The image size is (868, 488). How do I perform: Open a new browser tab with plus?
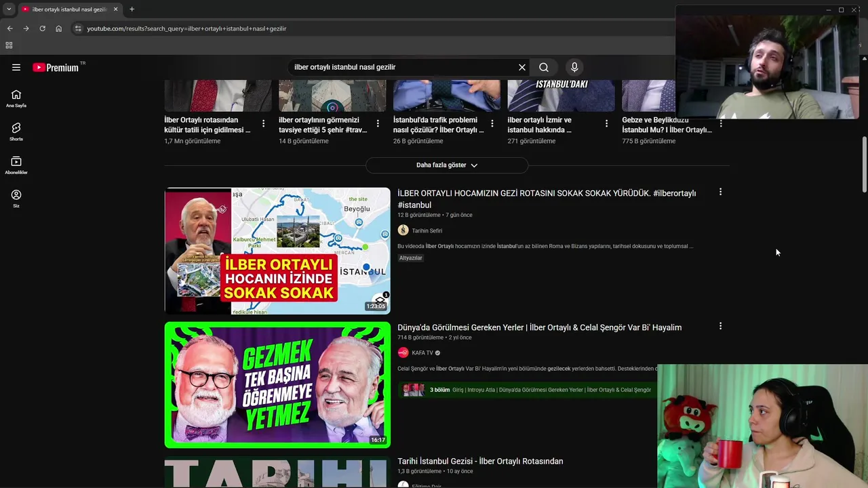[x=132, y=9]
